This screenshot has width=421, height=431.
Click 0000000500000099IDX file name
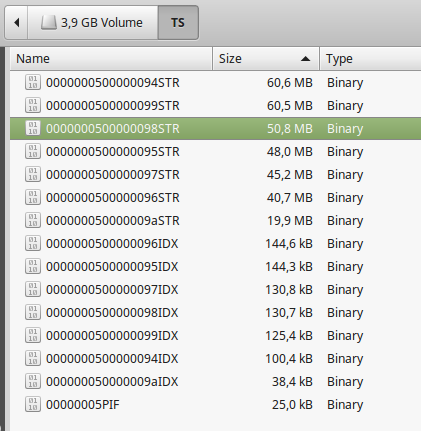coord(112,335)
